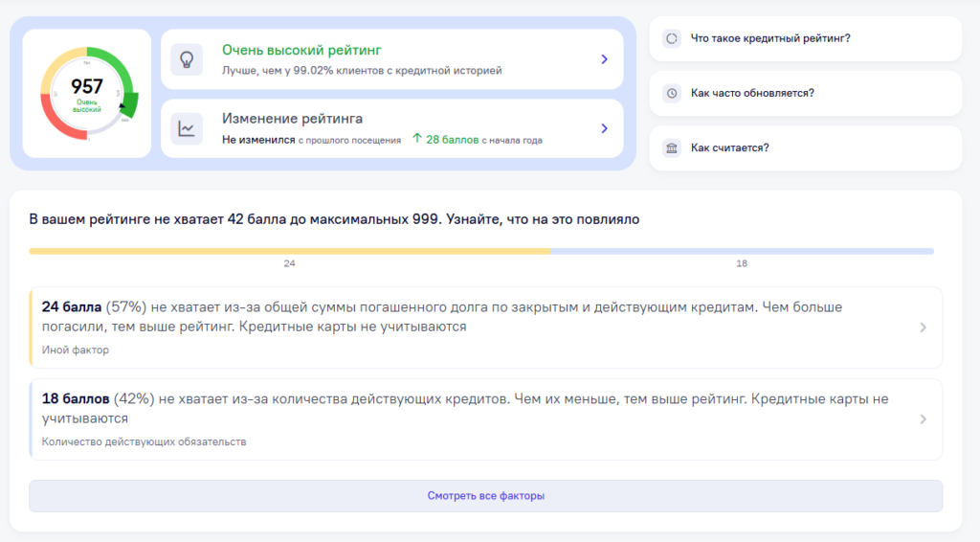Click the circle icon next to Что такое кредитный рейтинг?
The width and height of the screenshot is (980, 542).
coord(672,38)
